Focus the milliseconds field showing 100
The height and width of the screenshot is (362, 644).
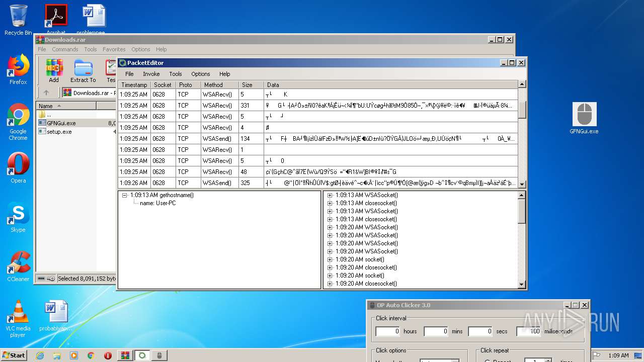coord(529,331)
